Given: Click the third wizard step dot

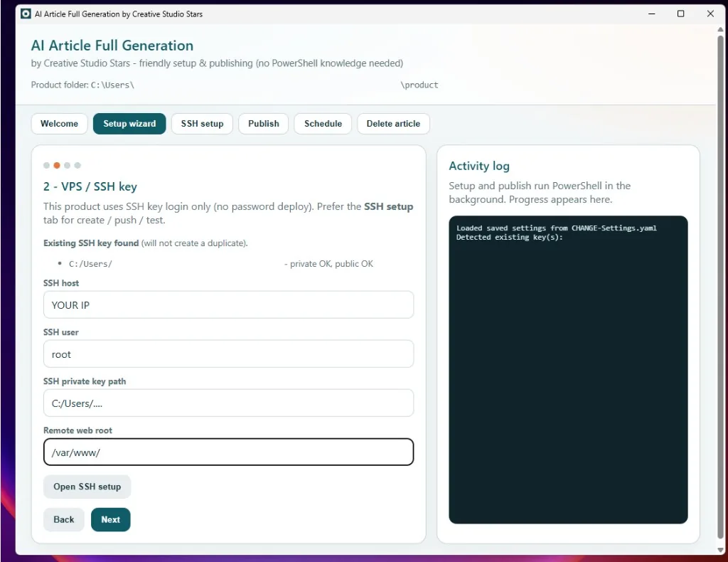Looking at the screenshot, I should pyautogui.click(x=68, y=165).
